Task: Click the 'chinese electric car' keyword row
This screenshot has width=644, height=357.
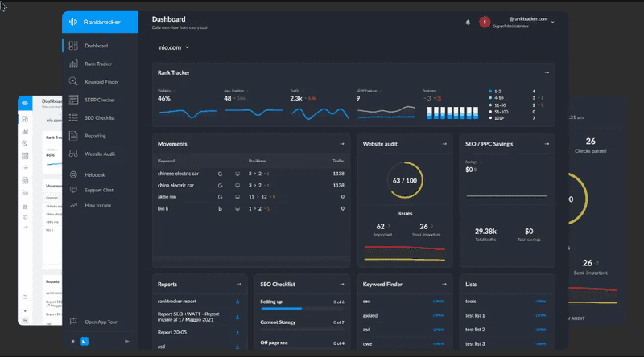Action: pos(251,174)
